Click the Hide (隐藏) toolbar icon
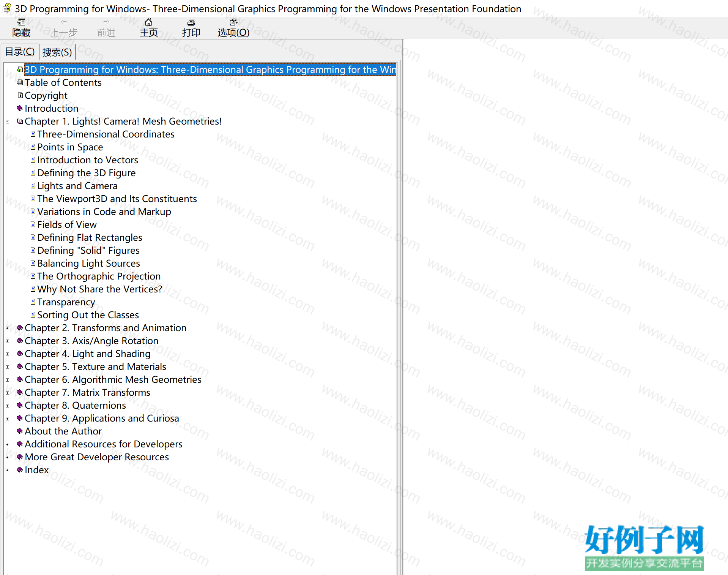 [x=21, y=22]
